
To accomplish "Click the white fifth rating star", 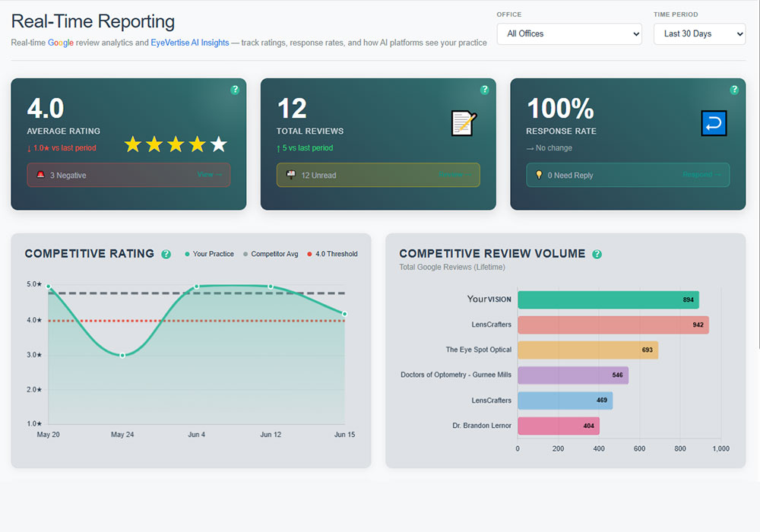I will (x=219, y=144).
